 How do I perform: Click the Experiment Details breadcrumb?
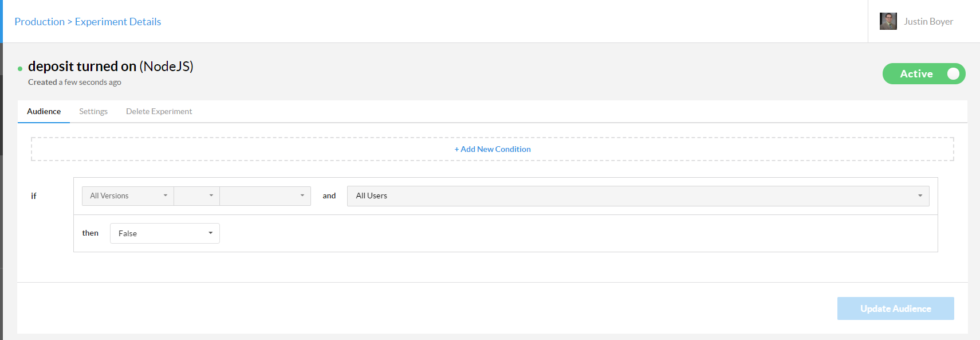click(118, 22)
